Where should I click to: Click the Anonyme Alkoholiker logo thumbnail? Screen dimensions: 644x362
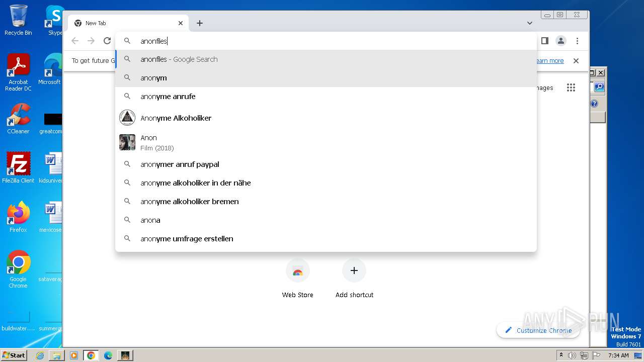click(x=127, y=118)
